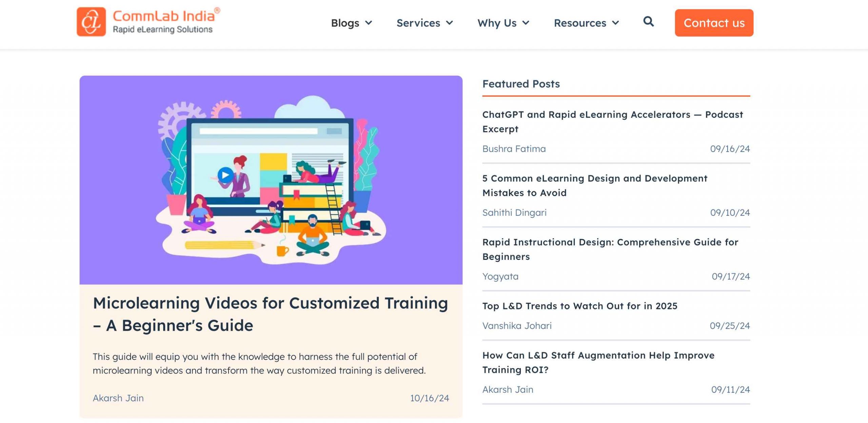Expand the Services dropdown chevron
The image size is (868, 423).
coord(449,23)
